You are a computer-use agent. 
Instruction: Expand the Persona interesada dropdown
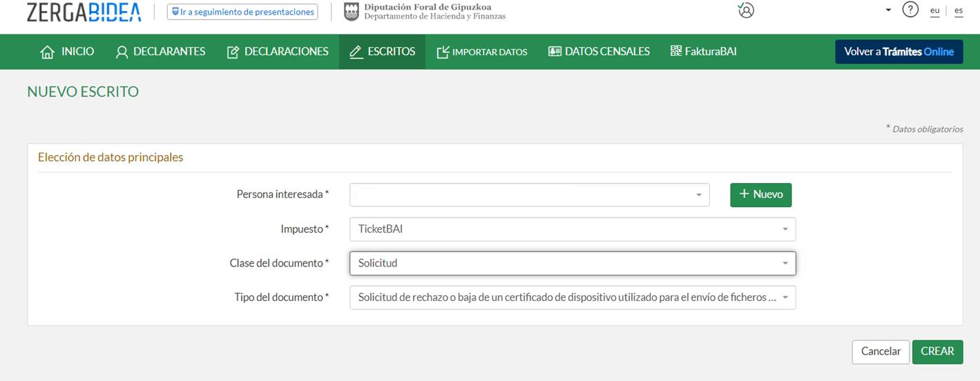click(529, 195)
